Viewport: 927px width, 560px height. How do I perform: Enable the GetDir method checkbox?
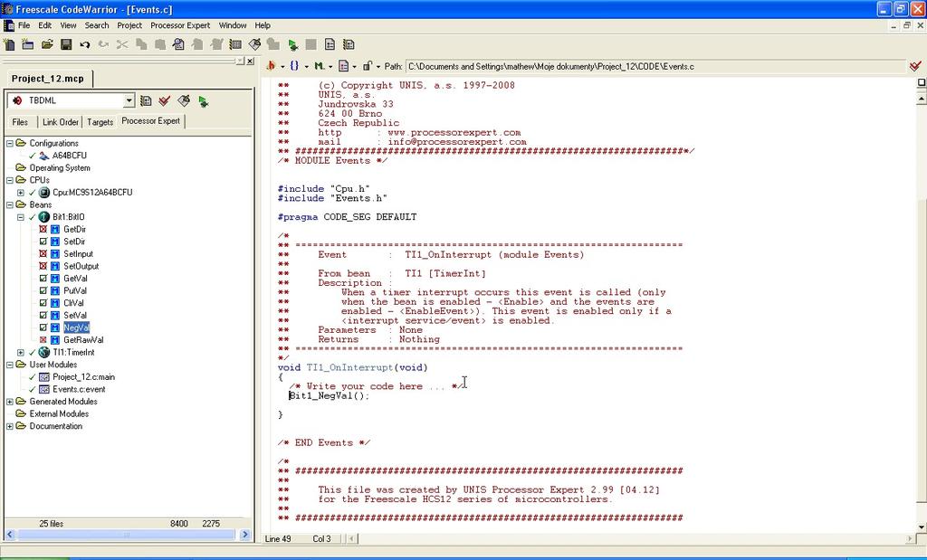coord(43,229)
